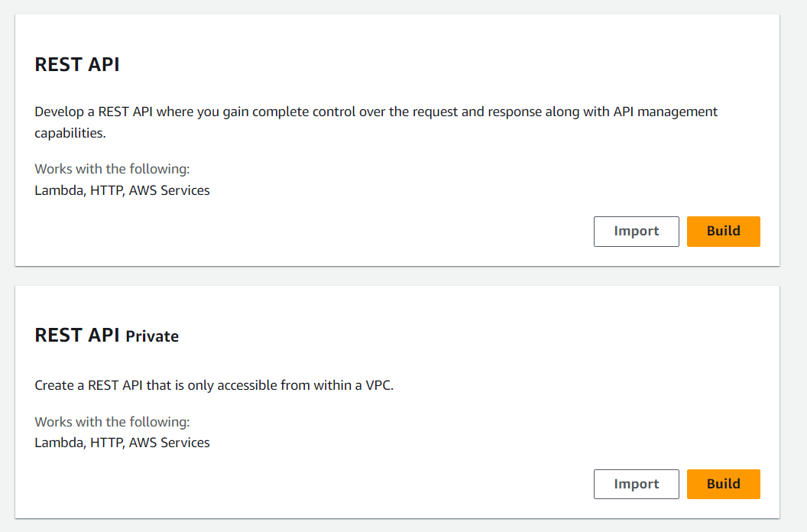The height and width of the screenshot is (532, 807).
Task: Click 'Works with the following' in the Private card
Action: point(112,421)
